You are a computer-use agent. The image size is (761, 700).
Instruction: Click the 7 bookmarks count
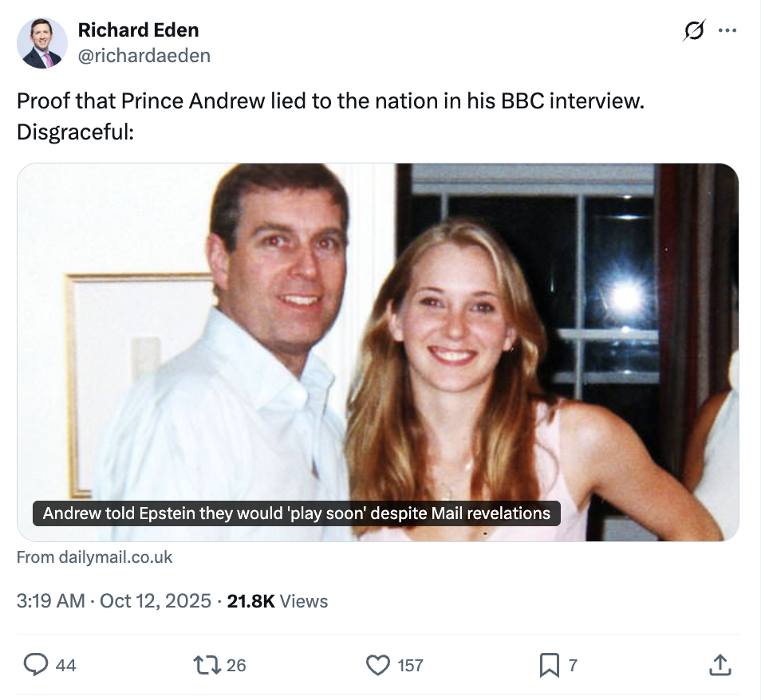[572, 665]
